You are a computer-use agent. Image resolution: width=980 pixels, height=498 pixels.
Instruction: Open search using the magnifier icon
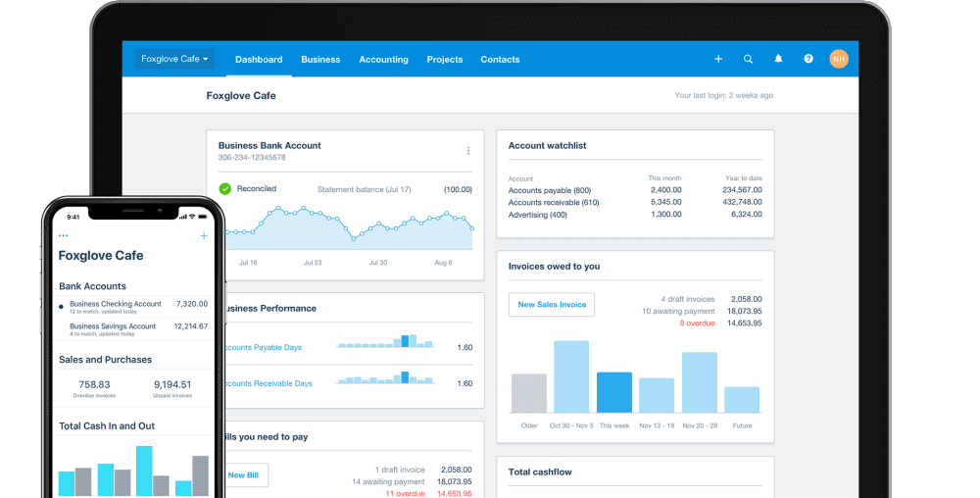tap(748, 59)
